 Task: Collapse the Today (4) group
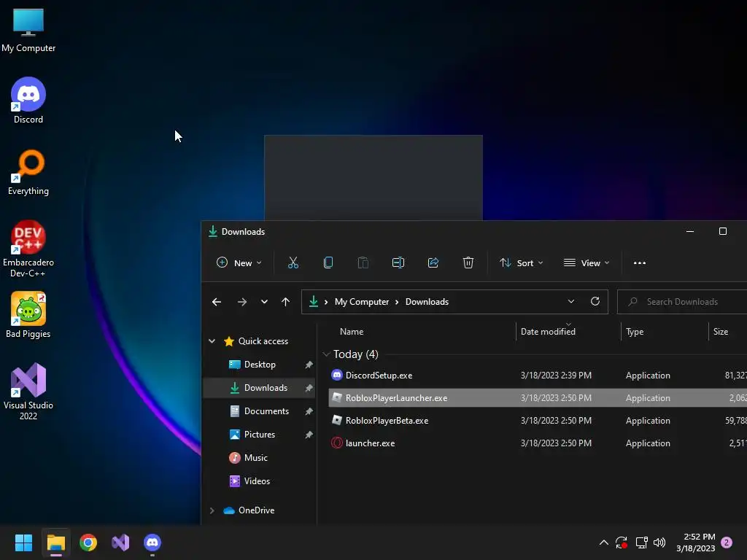click(326, 354)
